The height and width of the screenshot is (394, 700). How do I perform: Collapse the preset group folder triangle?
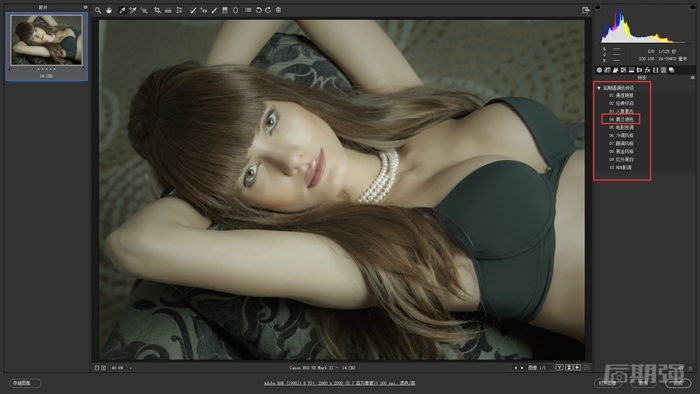(599, 88)
